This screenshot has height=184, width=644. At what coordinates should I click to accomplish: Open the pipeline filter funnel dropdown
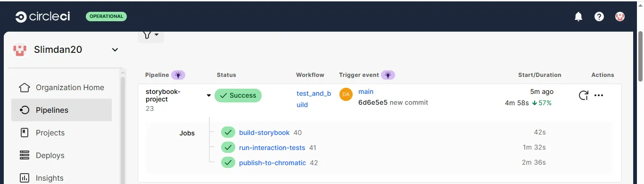pyautogui.click(x=150, y=35)
